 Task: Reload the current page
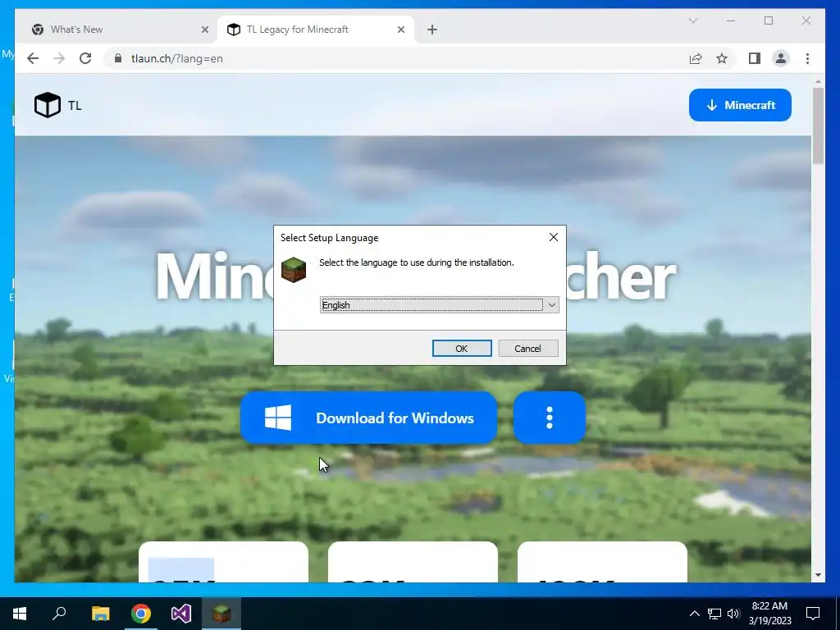(85, 58)
